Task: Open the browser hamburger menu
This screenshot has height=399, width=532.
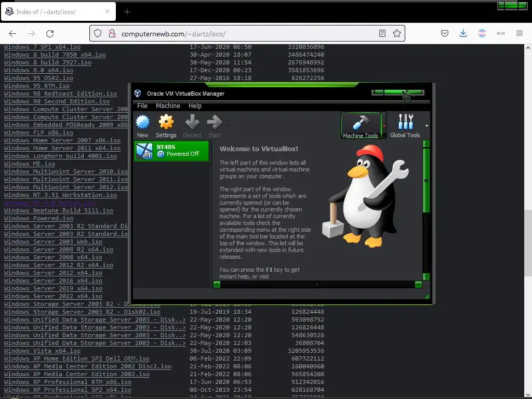Action: click(x=519, y=33)
